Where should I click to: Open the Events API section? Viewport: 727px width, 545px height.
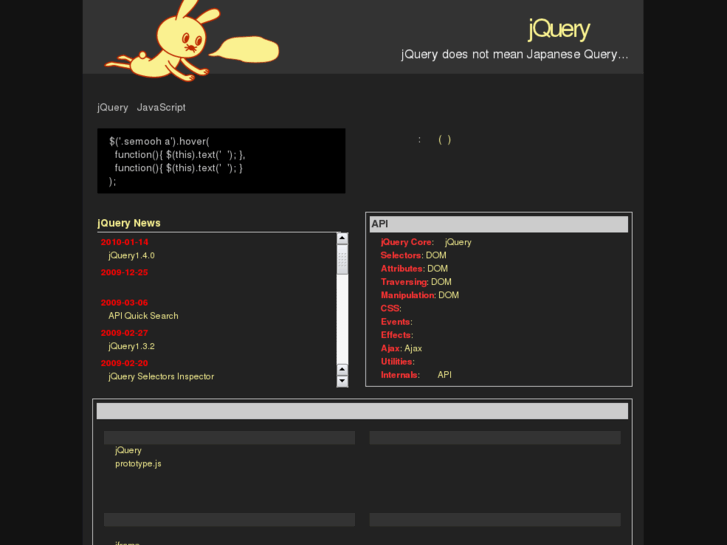[x=395, y=322]
